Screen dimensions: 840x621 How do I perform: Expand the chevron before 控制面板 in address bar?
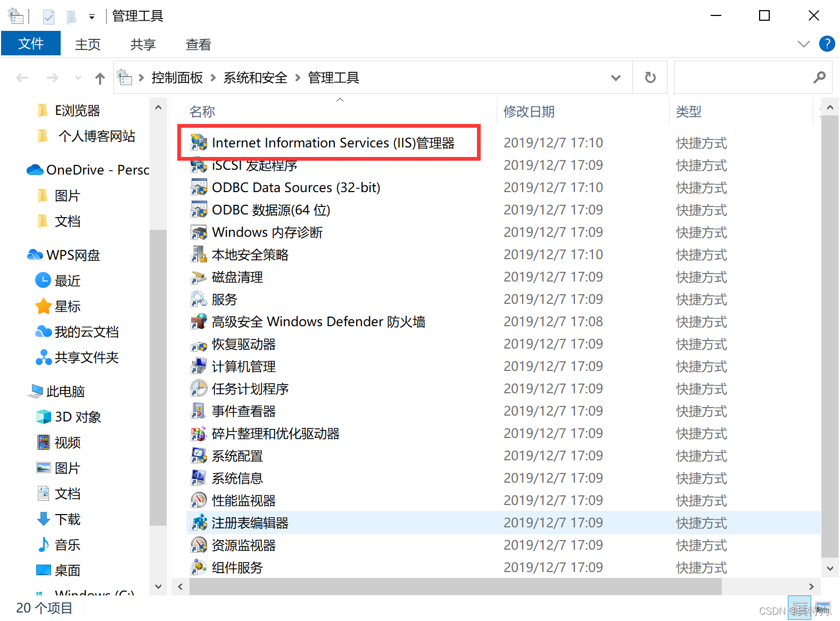(x=141, y=78)
